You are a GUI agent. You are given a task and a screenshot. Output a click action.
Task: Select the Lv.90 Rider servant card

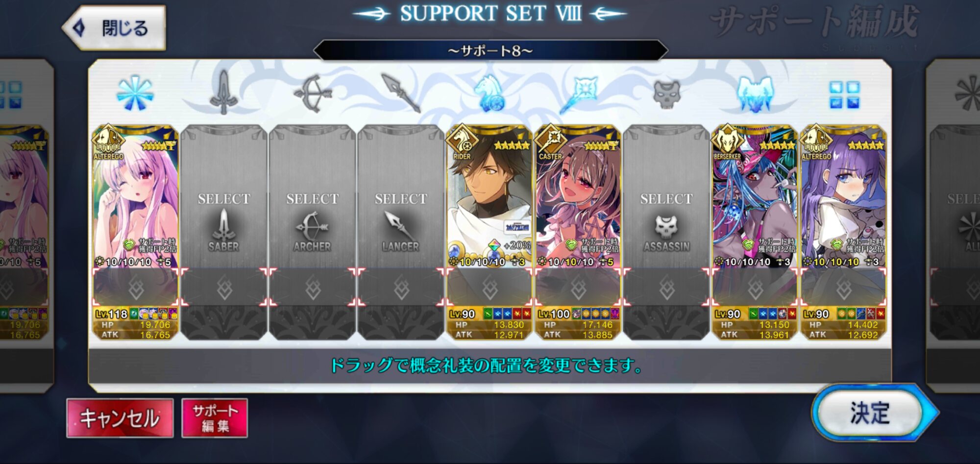pos(490,232)
